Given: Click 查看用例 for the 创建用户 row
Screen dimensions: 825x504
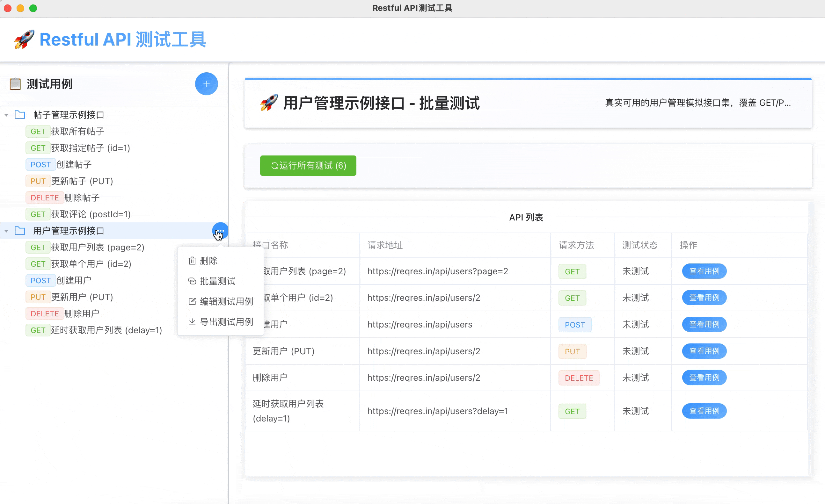Looking at the screenshot, I should point(704,324).
